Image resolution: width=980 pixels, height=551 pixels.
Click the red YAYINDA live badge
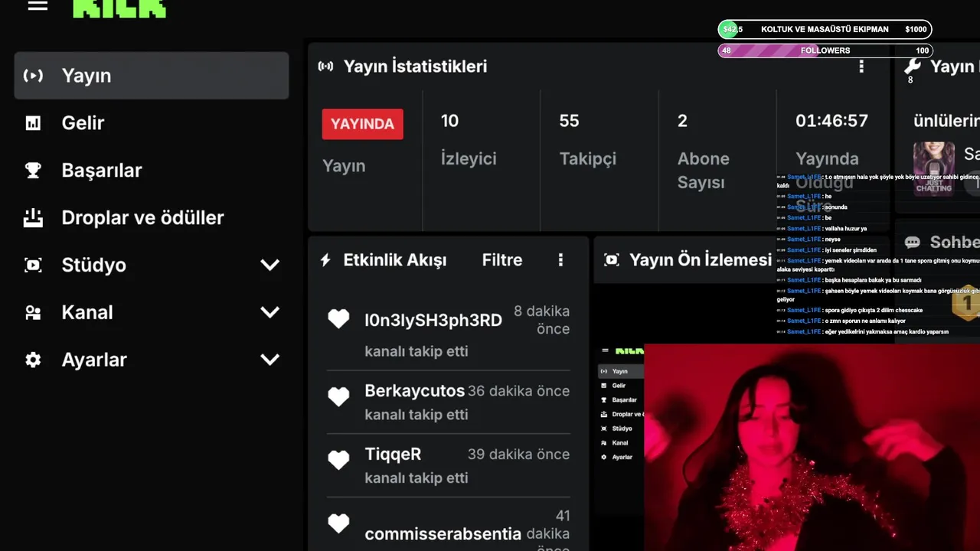362,124
